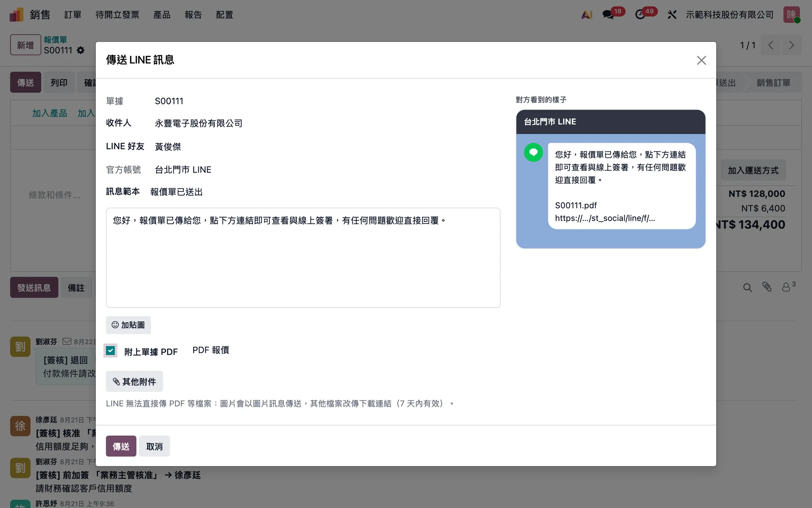Open the activities clock icon with badge 49
The height and width of the screenshot is (508, 812).
tap(640, 15)
